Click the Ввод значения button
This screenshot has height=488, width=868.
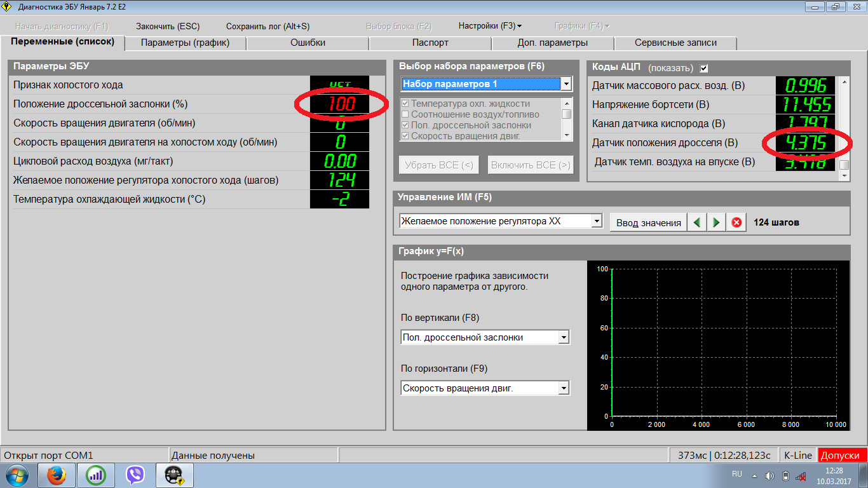tap(648, 222)
